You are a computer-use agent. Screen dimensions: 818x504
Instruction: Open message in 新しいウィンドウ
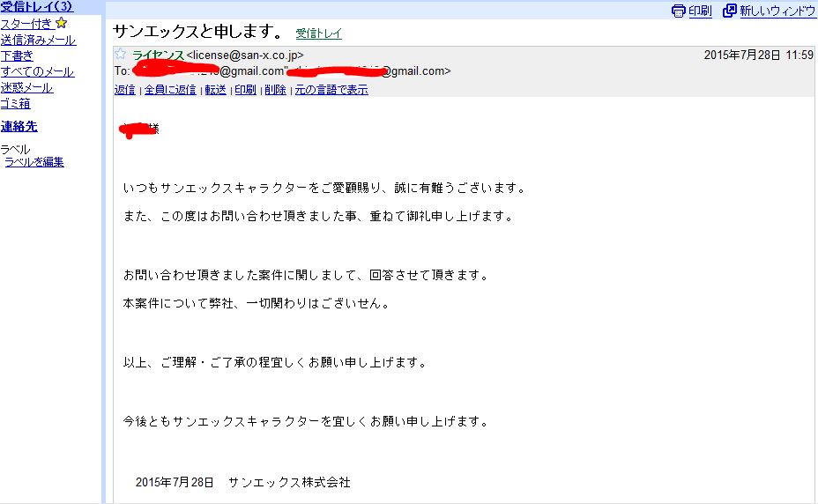[777, 11]
